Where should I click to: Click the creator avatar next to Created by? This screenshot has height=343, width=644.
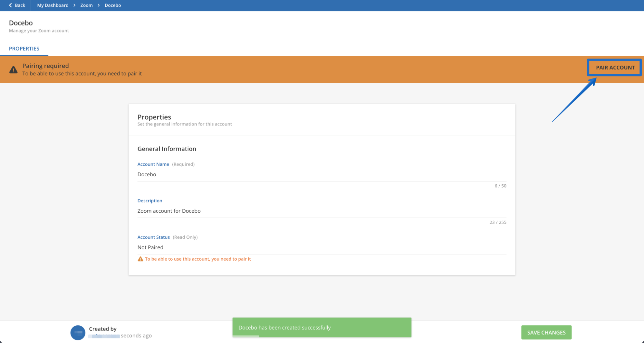(x=78, y=333)
